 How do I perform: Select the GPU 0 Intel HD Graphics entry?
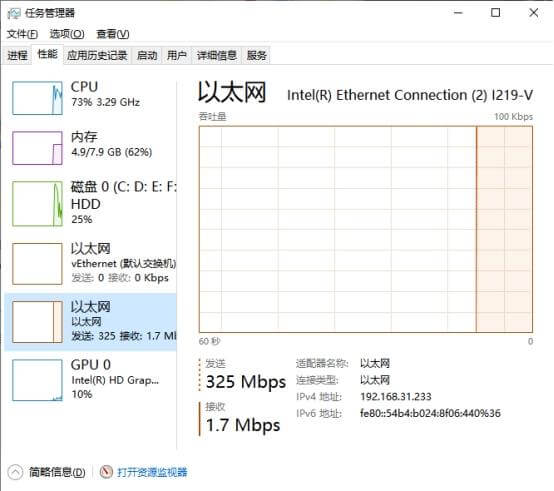coord(90,380)
